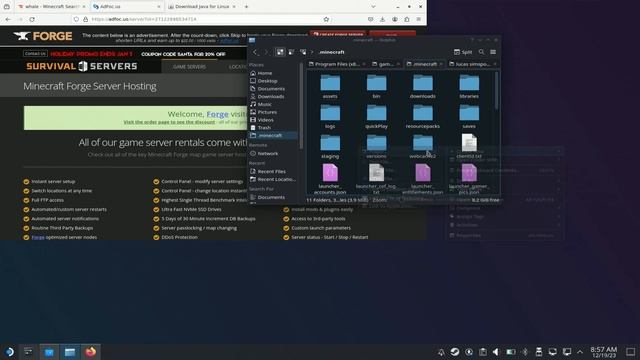Screen dimensions: 640x360
Task: Open Steam tray icon
Action: [x=455, y=352]
